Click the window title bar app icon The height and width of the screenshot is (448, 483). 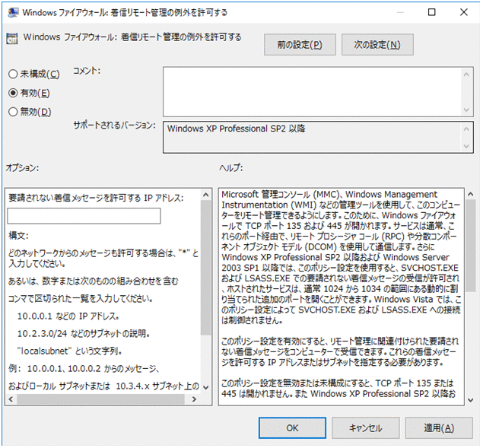click(13, 12)
